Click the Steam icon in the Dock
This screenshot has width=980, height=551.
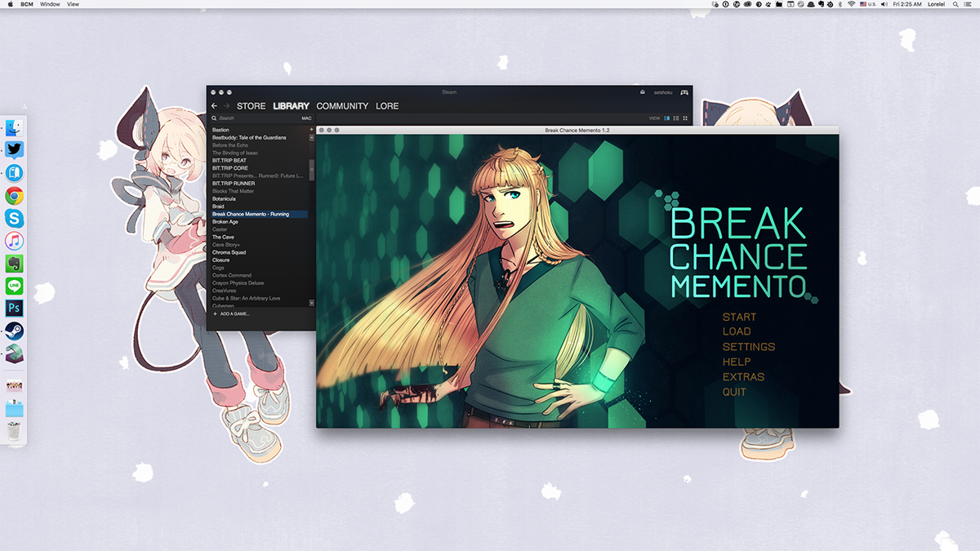(x=14, y=331)
